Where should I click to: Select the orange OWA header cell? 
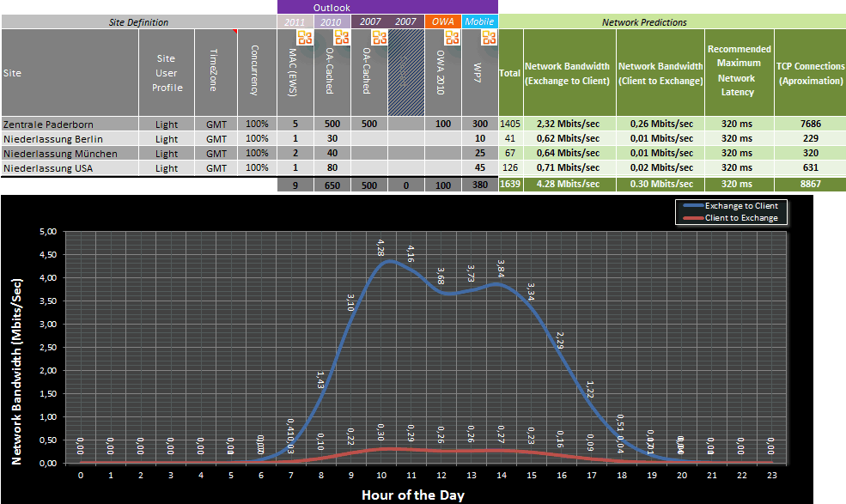point(443,21)
